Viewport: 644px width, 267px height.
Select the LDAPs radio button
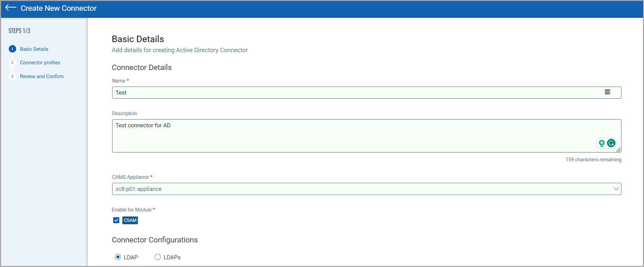pos(158,257)
